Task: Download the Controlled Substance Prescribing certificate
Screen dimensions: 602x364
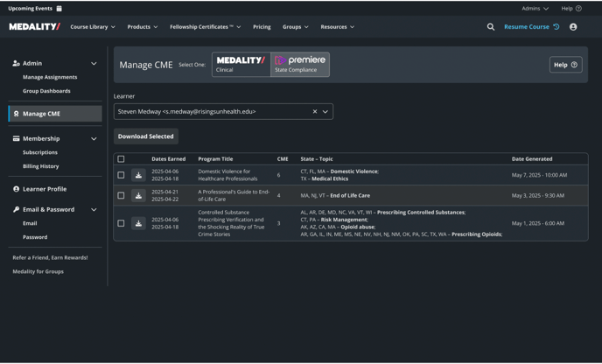Action: click(x=138, y=223)
